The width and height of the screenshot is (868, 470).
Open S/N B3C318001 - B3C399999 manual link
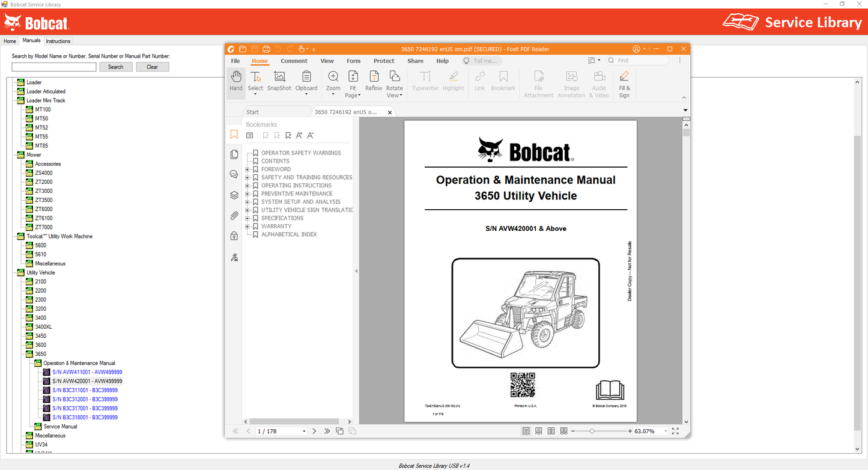tap(85, 417)
